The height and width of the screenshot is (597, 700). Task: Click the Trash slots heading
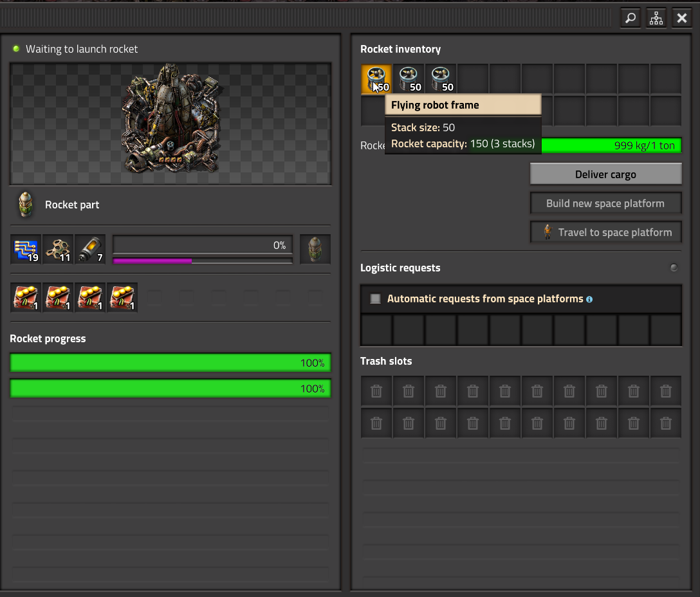[386, 362]
